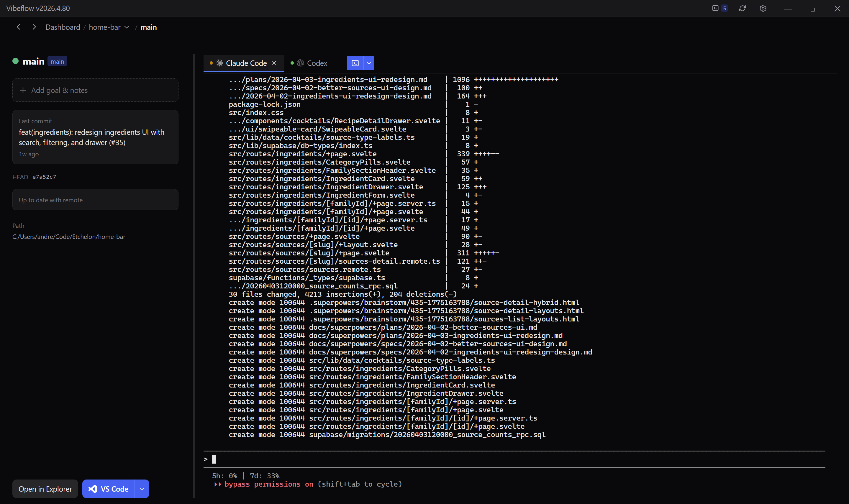Click the Codex logo tab icon

(x=300, y=63)
